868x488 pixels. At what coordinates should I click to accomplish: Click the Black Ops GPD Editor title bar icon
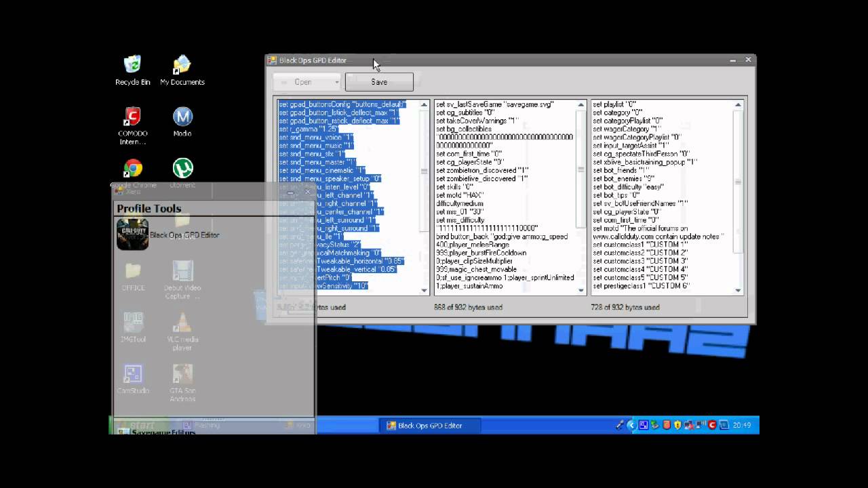point(272,60)
